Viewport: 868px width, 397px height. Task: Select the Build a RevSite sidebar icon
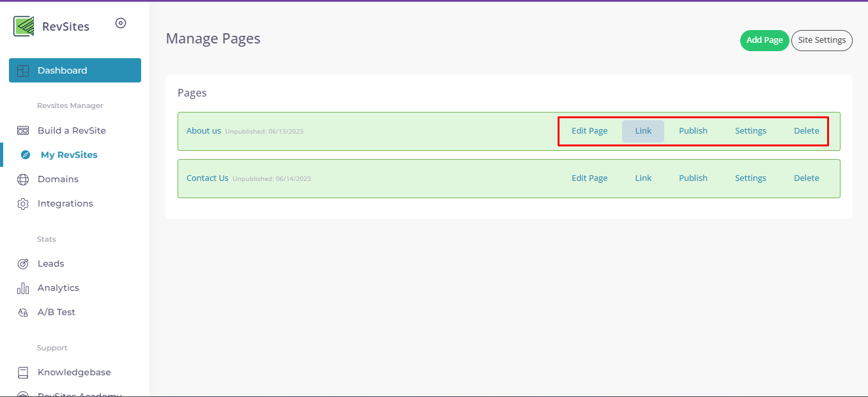[x=24, y=130]
